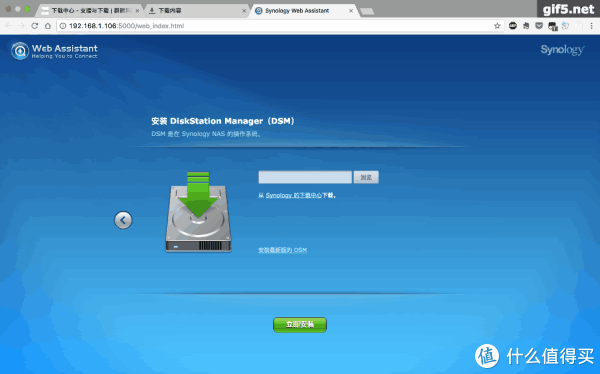Switch to the 下载中心 download center tab
600x374 pixels.
point(90,11)
